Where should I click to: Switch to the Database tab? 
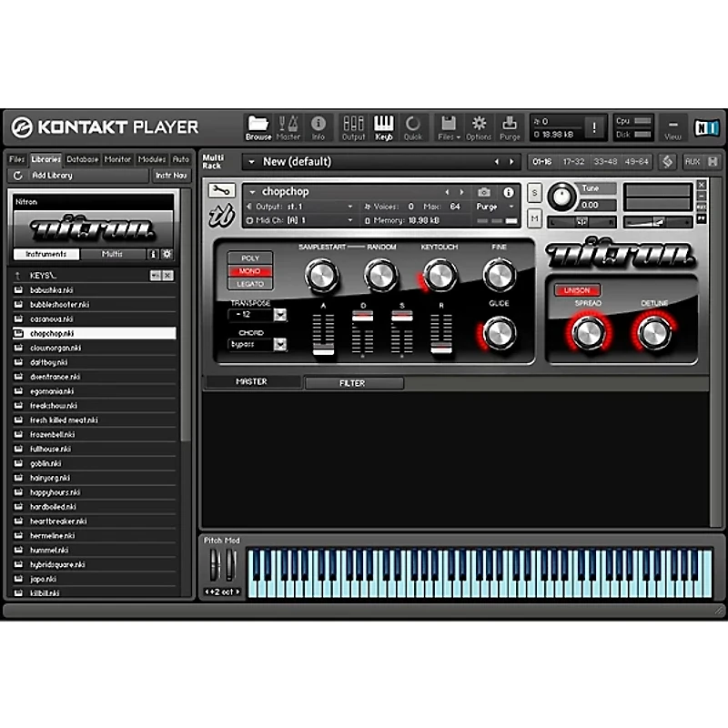[82, 159]
